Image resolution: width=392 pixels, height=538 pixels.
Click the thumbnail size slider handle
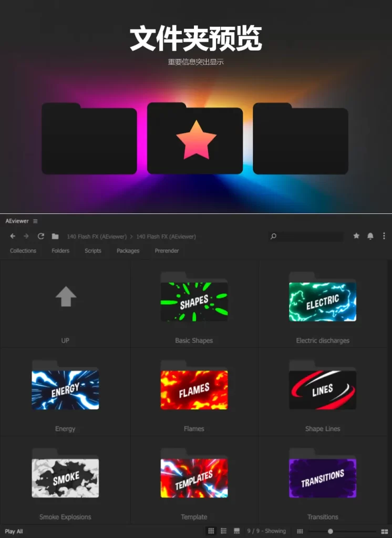(330, 531)
